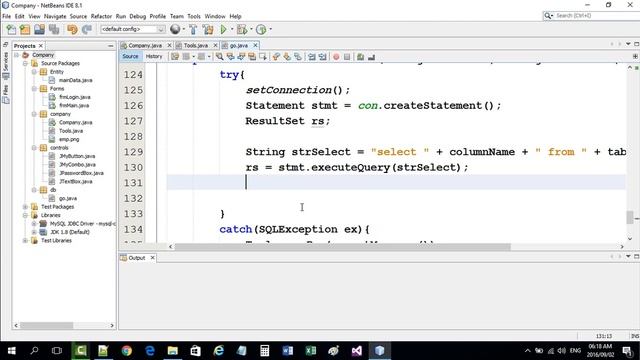This screenshot has height=360, width=640.
Task: Open Word from the taskbar
Action: [x=287, y=351]
